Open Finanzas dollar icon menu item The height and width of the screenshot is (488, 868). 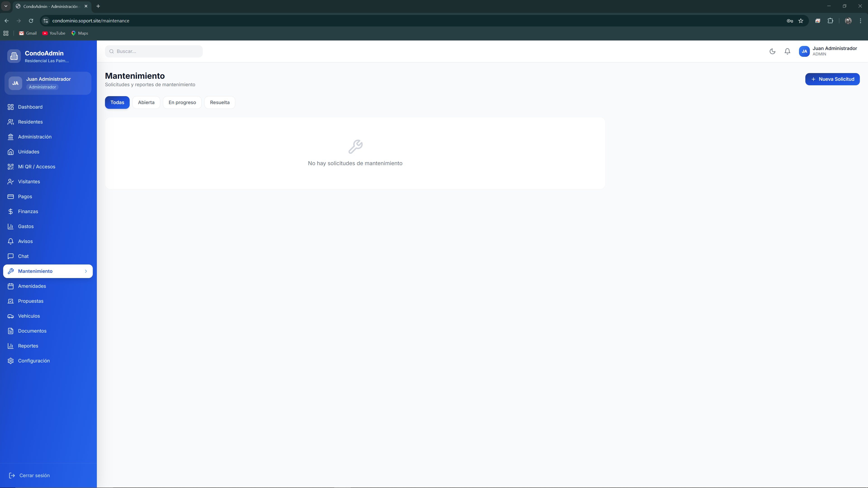[x=28, y=211]
